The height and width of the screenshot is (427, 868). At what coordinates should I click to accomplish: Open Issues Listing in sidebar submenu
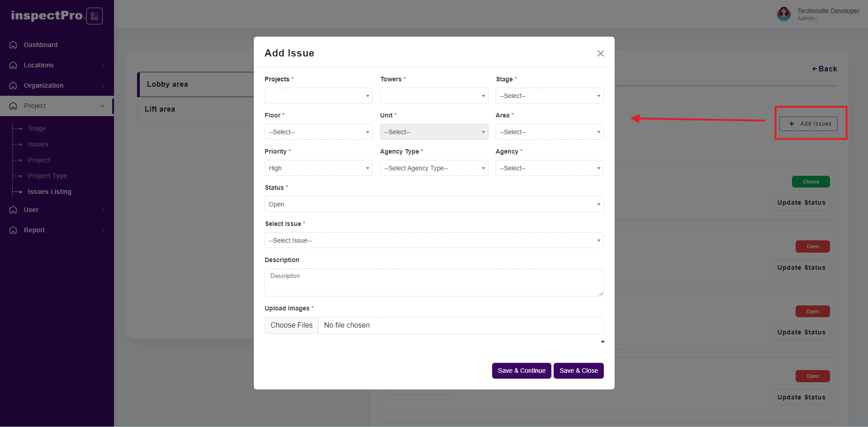click(49, 192)
